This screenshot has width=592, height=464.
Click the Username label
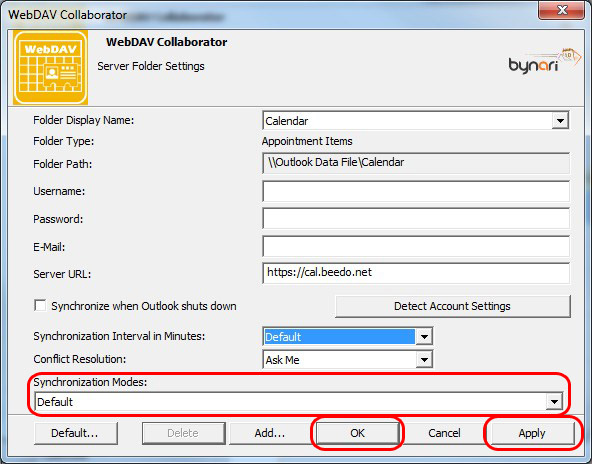(59, 191)
